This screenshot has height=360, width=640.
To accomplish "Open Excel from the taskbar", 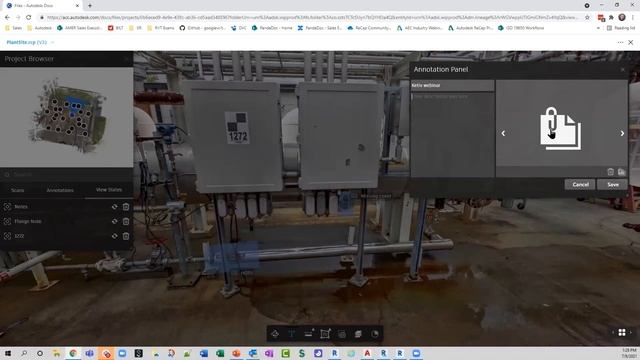I will point(220,353).
